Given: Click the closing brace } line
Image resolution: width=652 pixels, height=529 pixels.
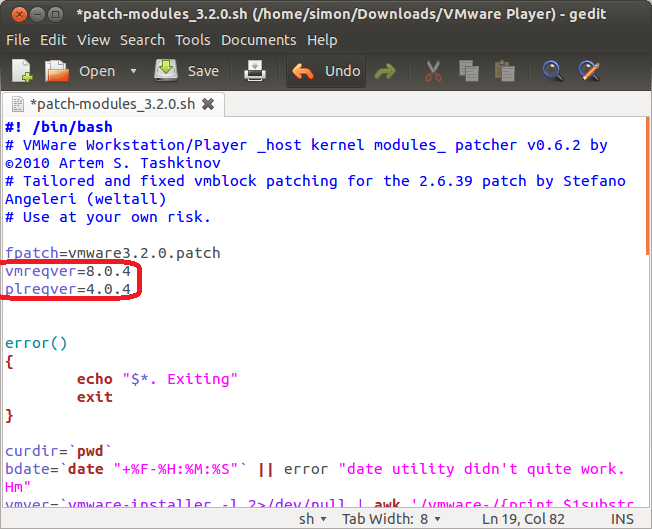Looking at the screenshot, I should tap(9, 415).
